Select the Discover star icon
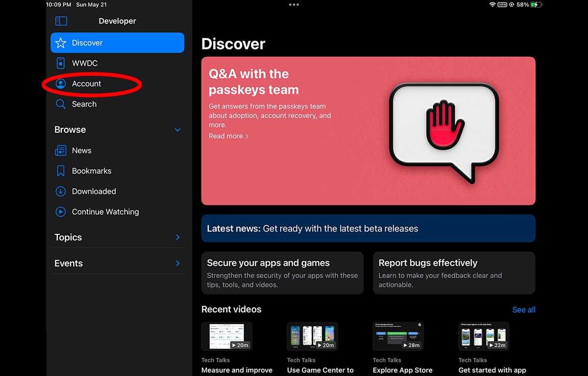The image size is (588, 376). [x=61, y=43]
